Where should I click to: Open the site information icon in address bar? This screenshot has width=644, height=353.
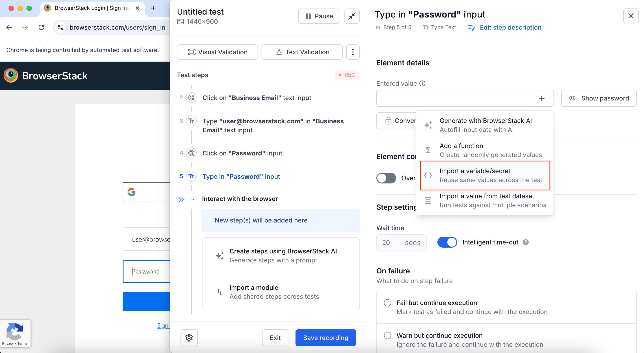coord(60,27)
